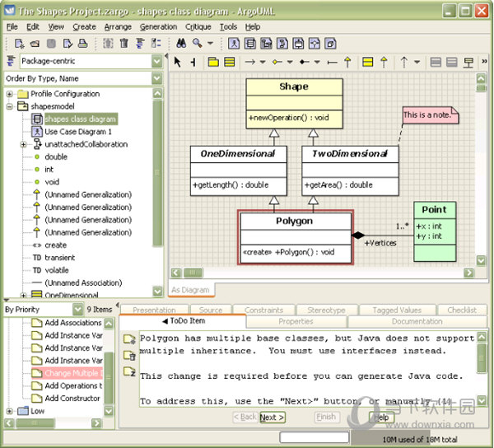
Task: Click the Print icon in toolbar
Action: 83,44
